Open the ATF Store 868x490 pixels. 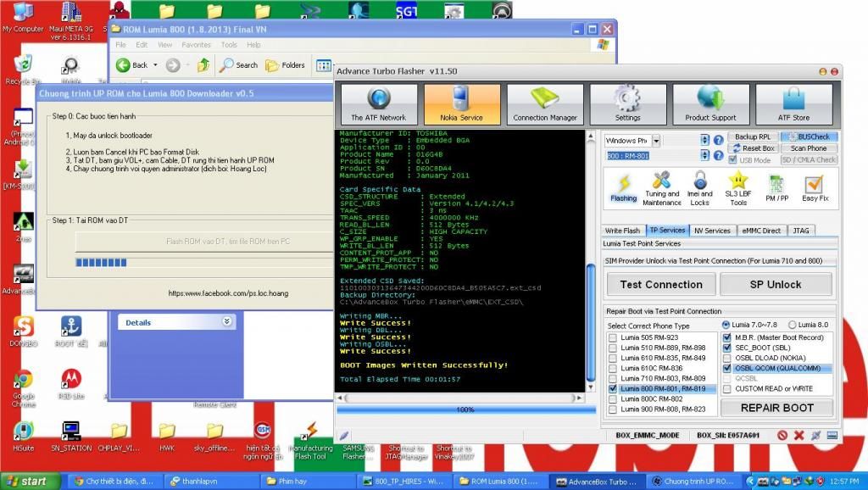tap(793, 104)
